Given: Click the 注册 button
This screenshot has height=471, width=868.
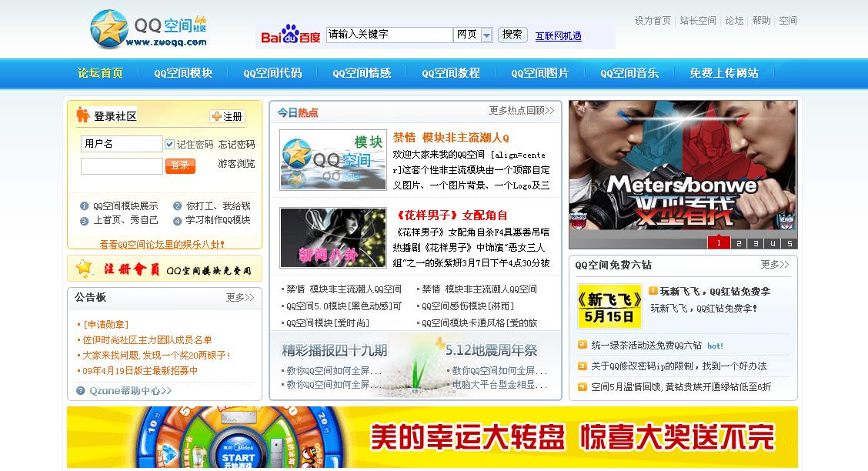Looking at the screenshot, I should coord(227,116).
